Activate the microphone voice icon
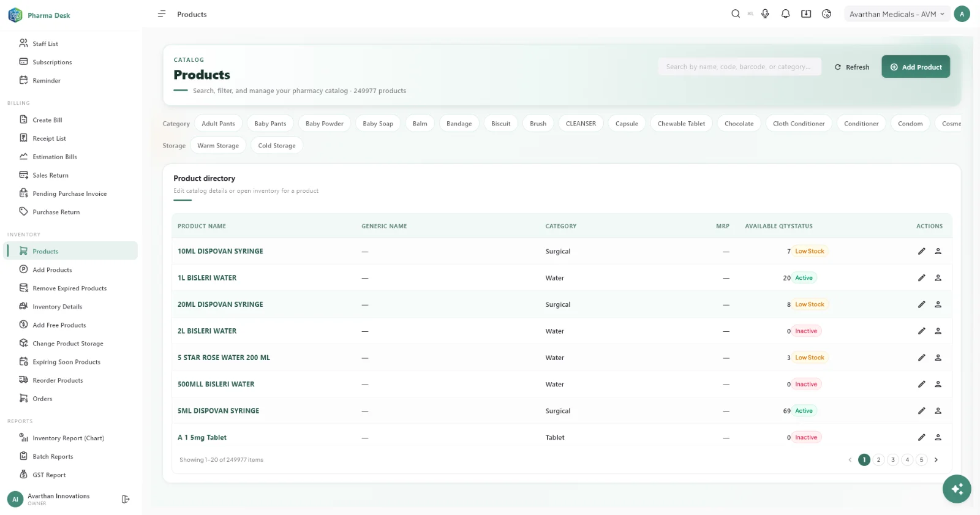The image size is (980, 515). point(765,13)
